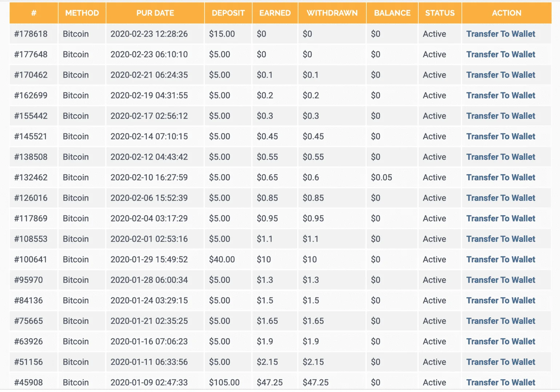The height and width of the screenshot is (392, 560).
Task: Select Transfer To Wallet for #108553
Action: pyautogui.click(x=500, y=239)
